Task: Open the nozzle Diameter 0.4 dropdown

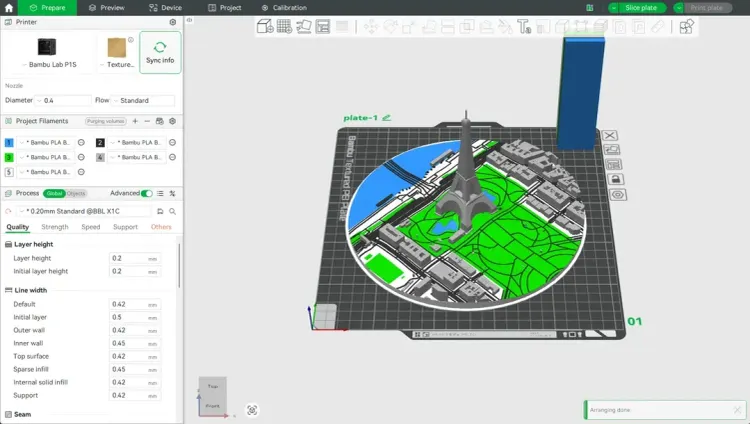Action: coord(64,100)
